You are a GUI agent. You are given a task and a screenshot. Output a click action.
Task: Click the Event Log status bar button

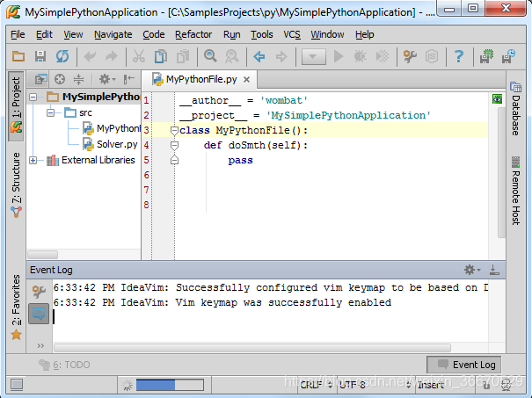[x=463, y=365]
